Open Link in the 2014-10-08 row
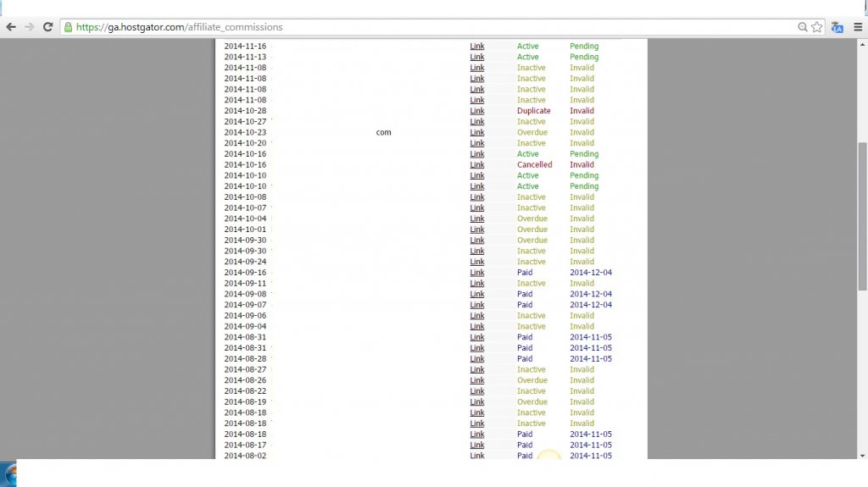This screenshot has height=487, width=868. [x=477, y=197]
